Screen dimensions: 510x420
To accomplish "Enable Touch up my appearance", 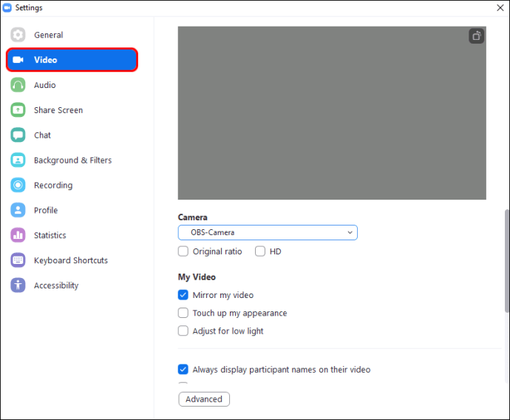I will (183, 313).
